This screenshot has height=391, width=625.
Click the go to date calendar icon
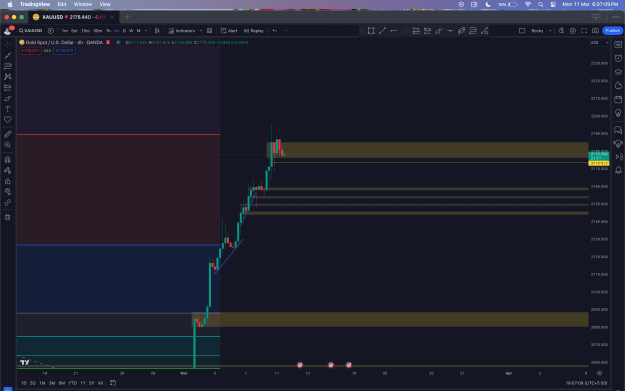(113, 383)
